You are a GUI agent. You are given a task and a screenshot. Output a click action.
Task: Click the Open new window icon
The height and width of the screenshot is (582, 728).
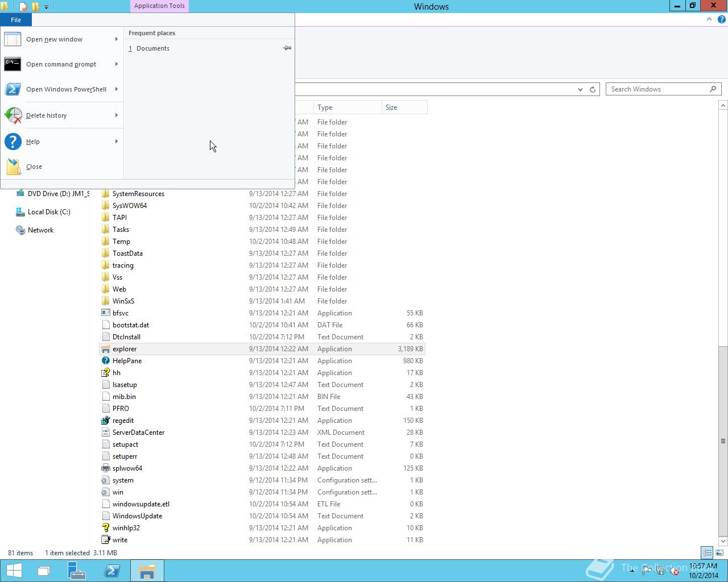(x=13, y=39)
